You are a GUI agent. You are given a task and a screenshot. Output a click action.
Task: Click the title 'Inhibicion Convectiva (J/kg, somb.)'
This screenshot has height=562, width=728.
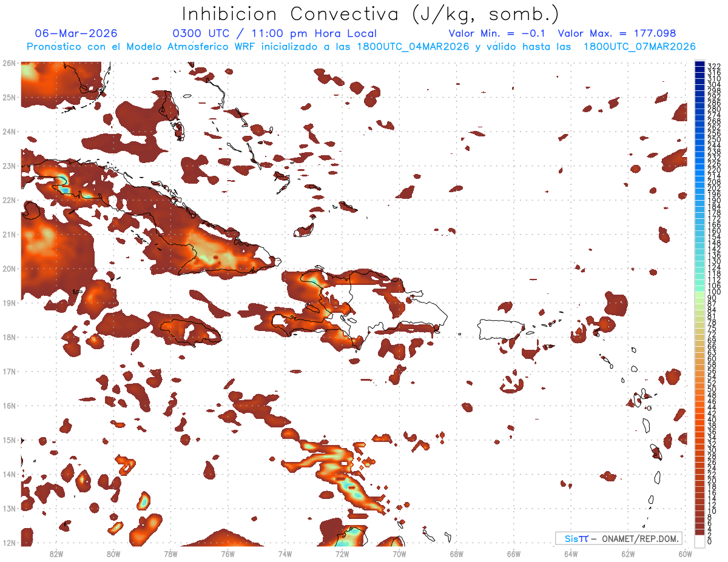click(370, 15)
